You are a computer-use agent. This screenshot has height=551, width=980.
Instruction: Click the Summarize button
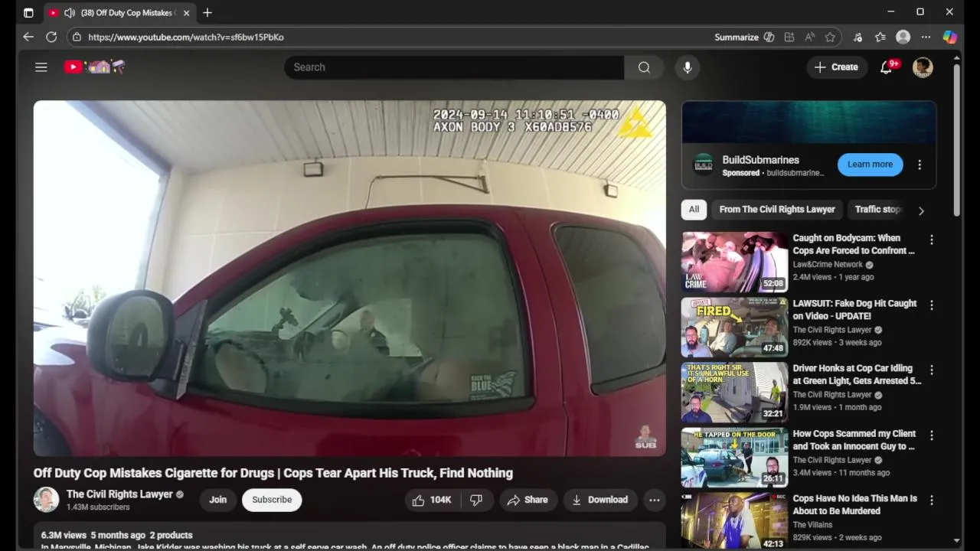point(744,37)
